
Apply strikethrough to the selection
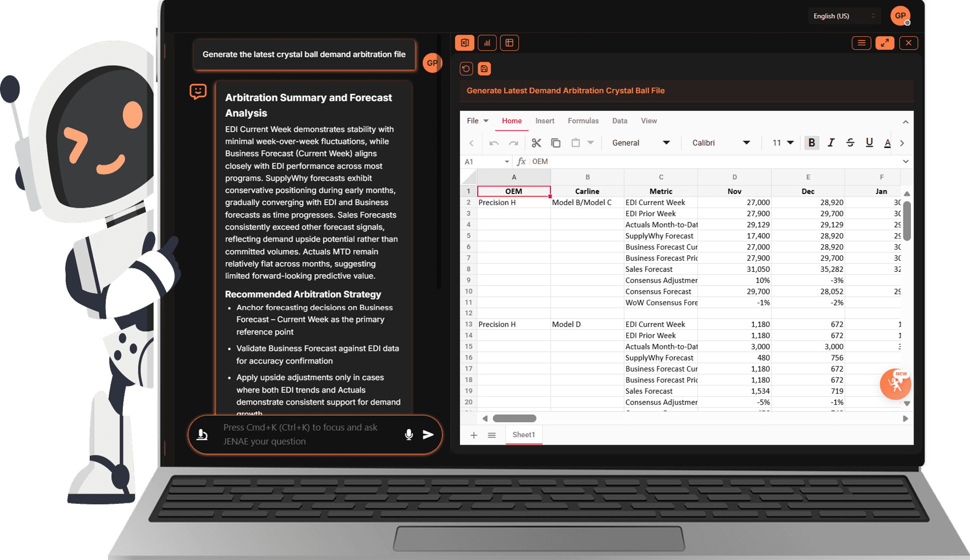[x=850, y=142]
